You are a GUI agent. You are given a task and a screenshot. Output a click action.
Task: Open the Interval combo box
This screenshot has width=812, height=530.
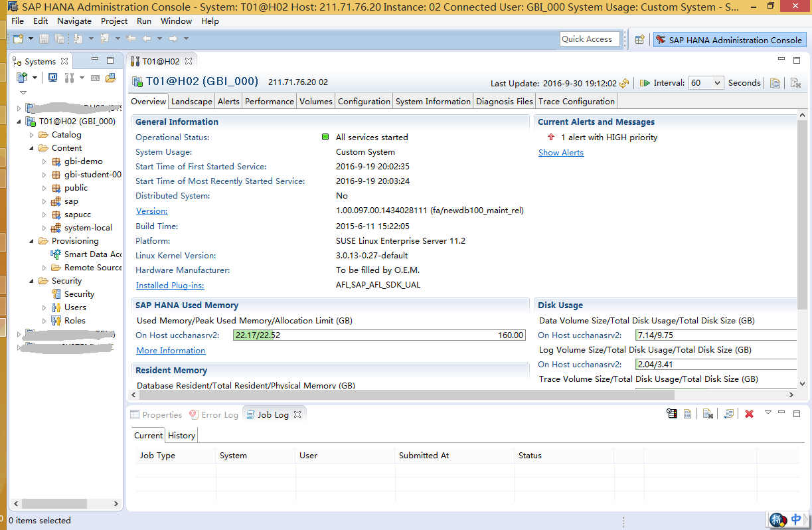[x=706, y=83]
